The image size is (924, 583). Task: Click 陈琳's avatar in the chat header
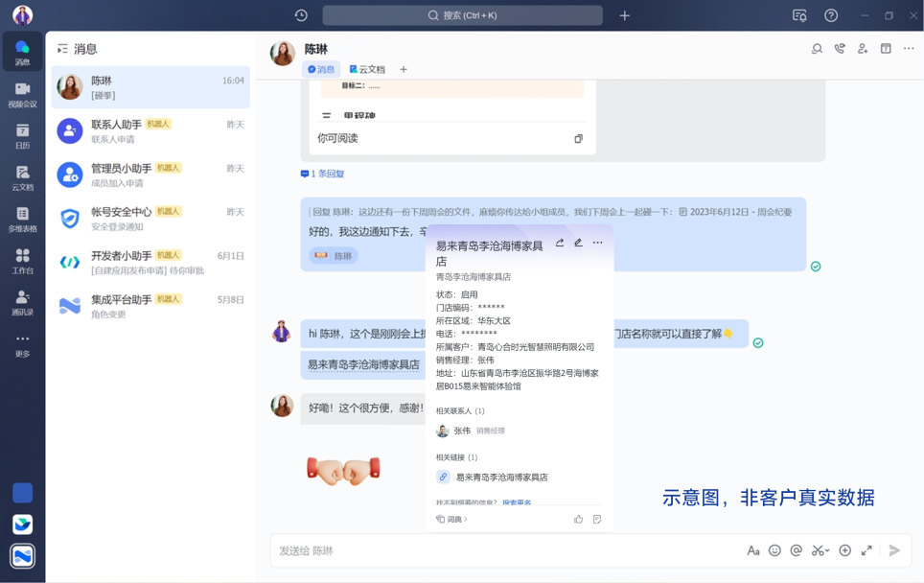click(x=282, y=53)
